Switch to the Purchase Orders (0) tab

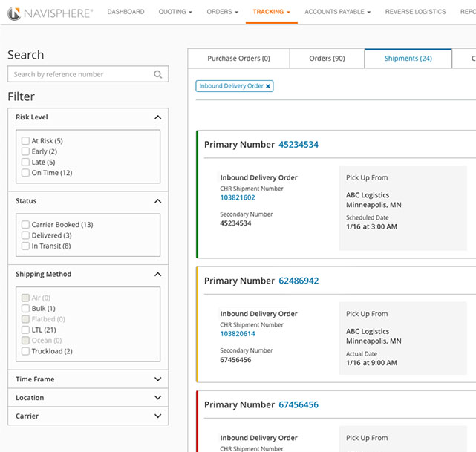[x=238, y=58]
